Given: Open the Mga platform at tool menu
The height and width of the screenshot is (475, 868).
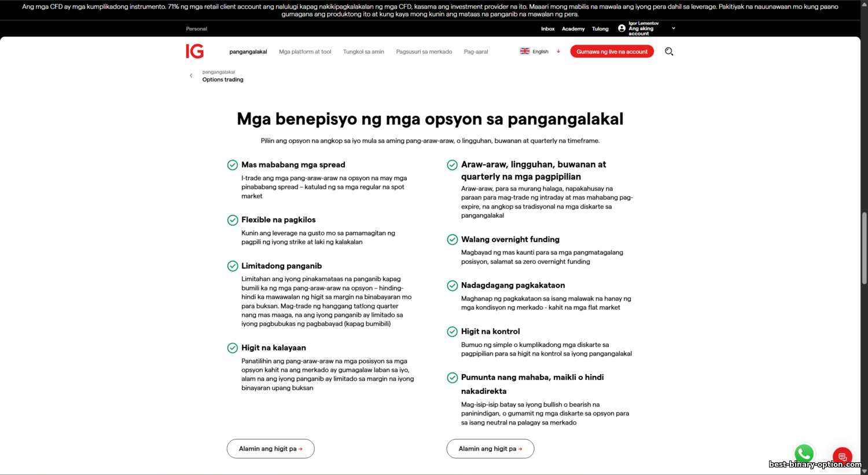Looking at the screenshot, I should 305,52.
